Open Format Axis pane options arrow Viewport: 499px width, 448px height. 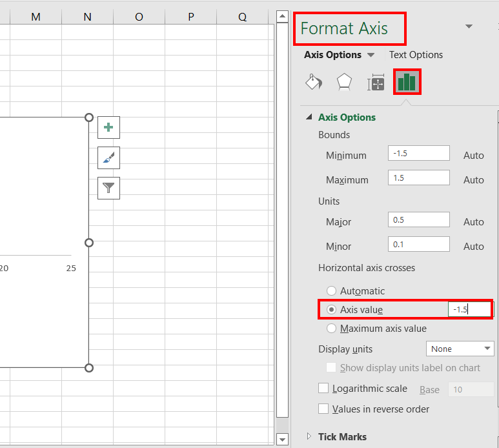coord(469,26)
